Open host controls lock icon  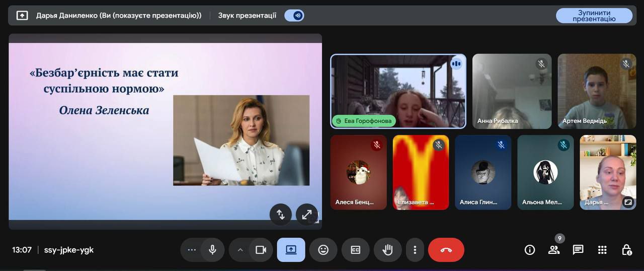[x=626, y=250]
